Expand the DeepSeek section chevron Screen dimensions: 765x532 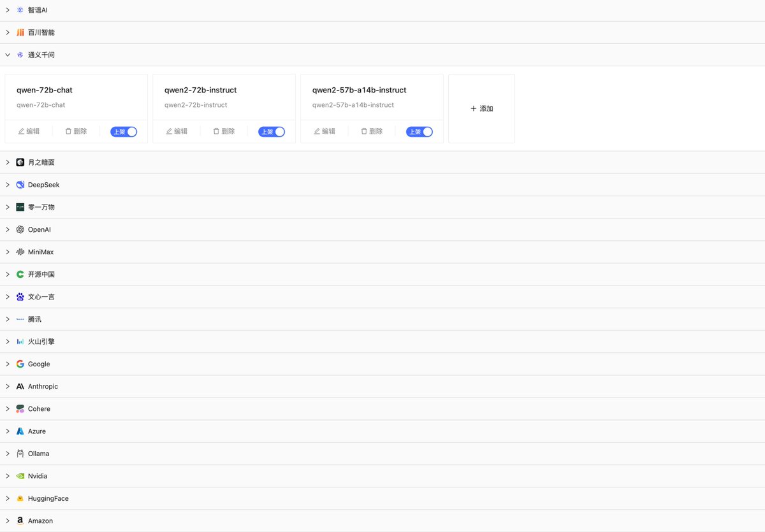[x=8, y=185]
